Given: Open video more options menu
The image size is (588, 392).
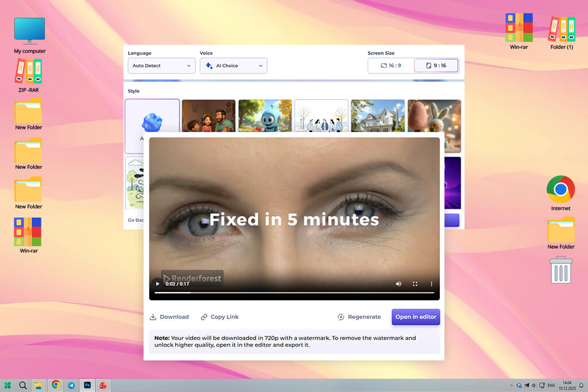Looking at the screenshot, I should click(x=431, y=284).
